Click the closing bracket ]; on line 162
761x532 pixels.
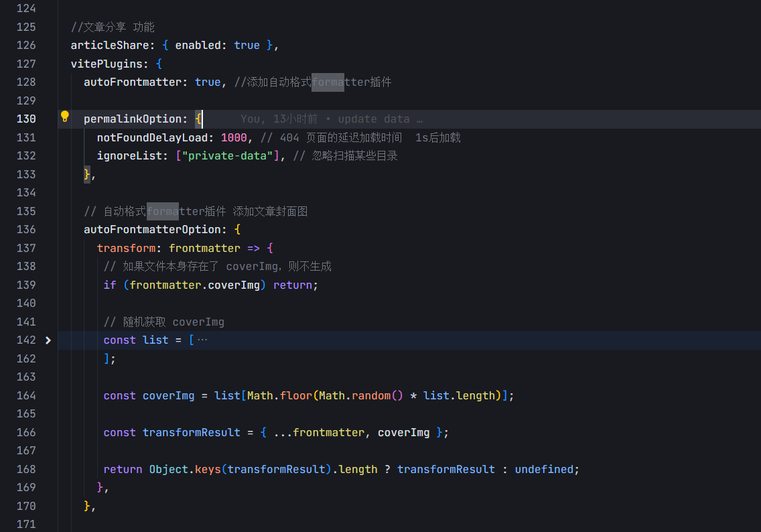(110, 358)
